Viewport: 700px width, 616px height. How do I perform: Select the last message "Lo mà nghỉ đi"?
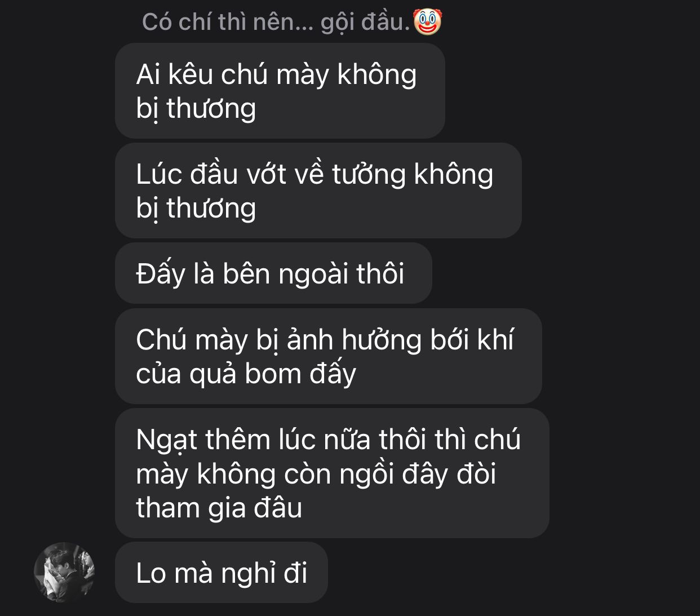221,573
